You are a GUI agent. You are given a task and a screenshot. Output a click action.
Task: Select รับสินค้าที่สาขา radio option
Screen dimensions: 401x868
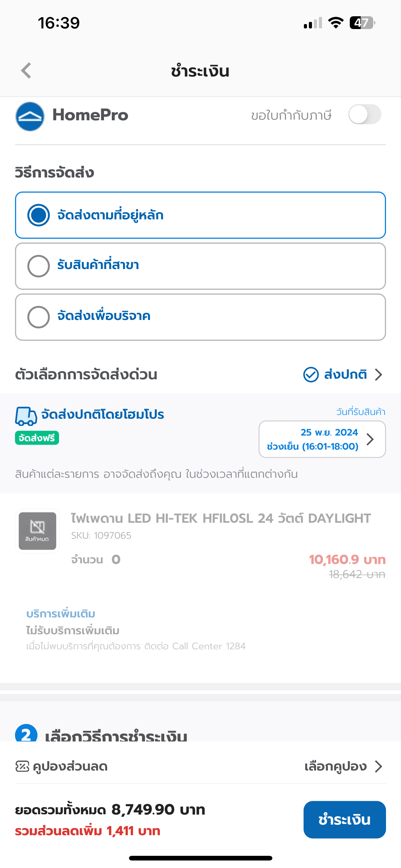(x=200, y=266)
